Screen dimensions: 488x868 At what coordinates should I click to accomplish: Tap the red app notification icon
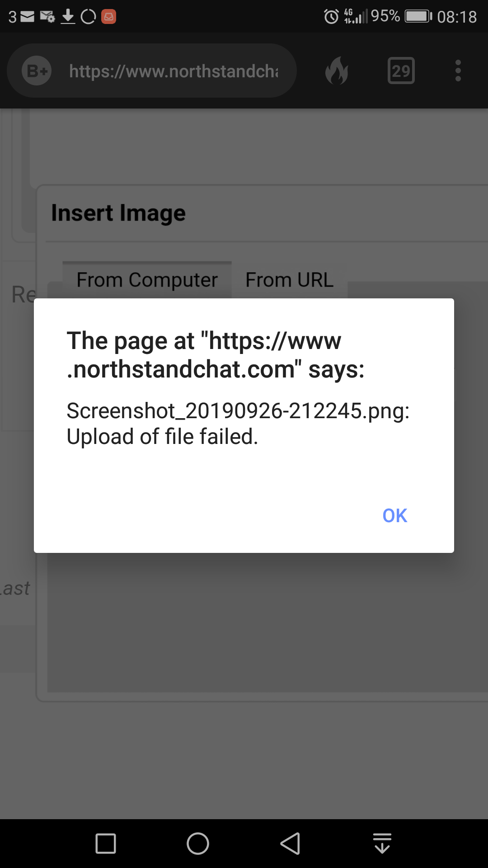108,17
